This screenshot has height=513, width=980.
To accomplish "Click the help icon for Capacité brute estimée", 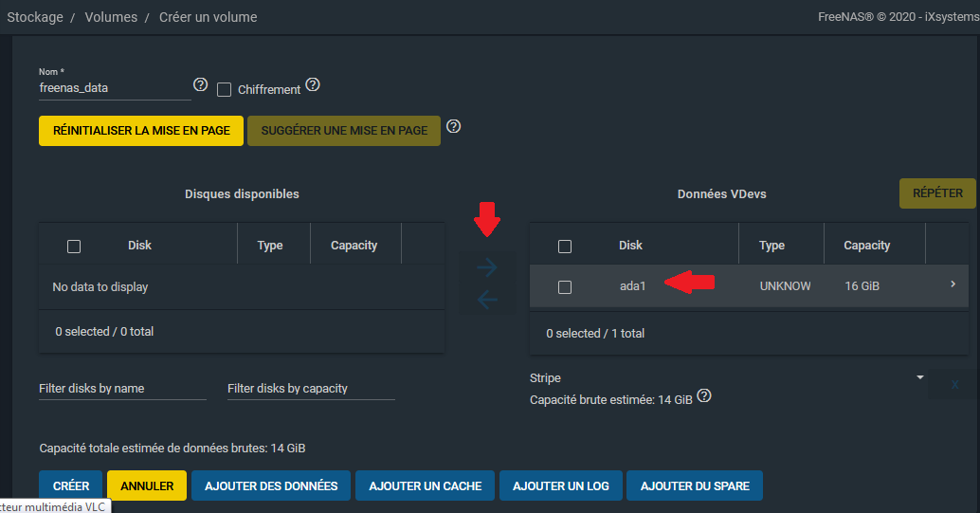I will tap(704, 396).
